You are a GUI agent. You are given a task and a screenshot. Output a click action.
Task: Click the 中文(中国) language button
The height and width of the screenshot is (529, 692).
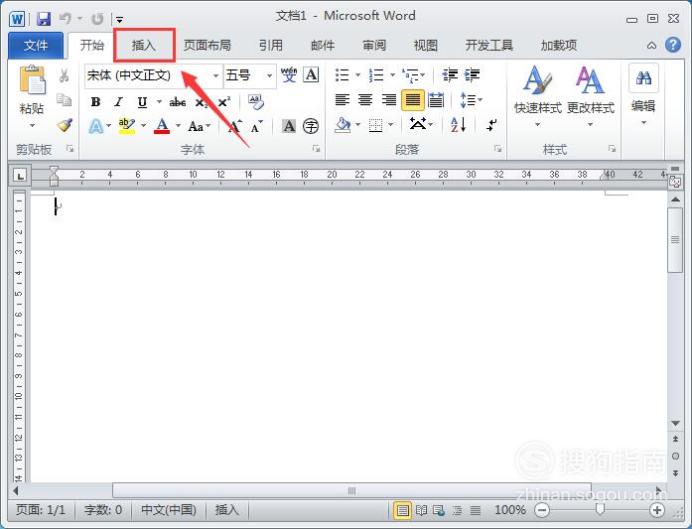[169, 510]
